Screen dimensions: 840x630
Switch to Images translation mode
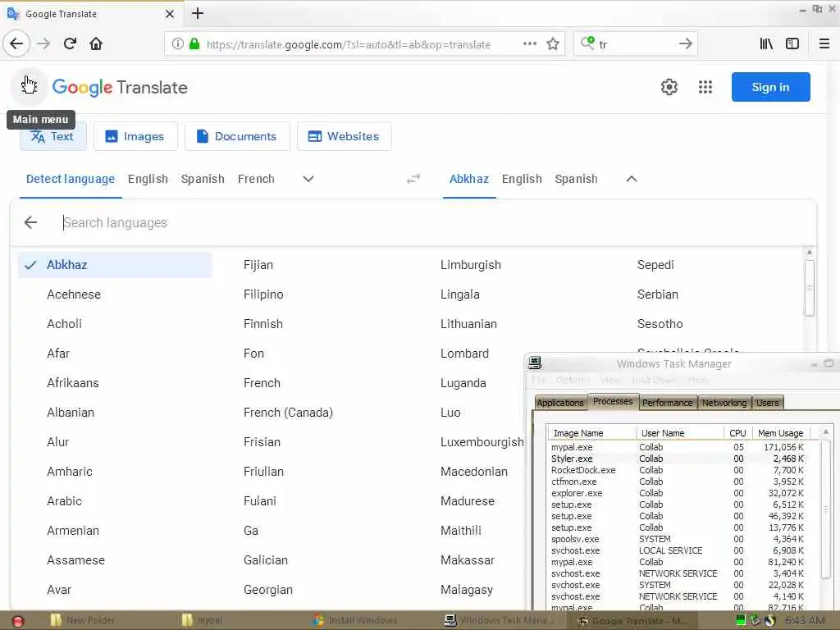pos(135,137)
